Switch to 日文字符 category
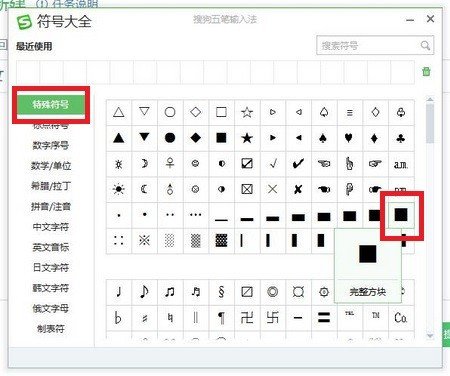Viewport: 450px width, 376px height. 51,268
